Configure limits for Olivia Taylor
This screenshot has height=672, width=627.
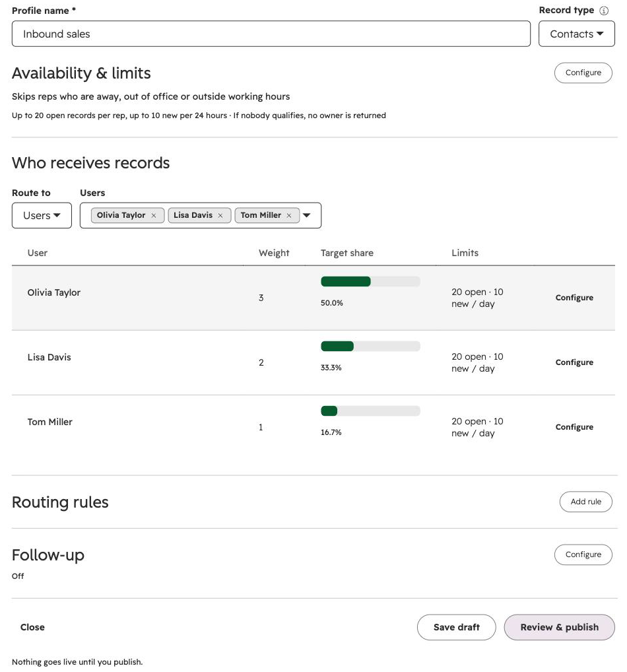pyautogui.click(x=574, y=298)
